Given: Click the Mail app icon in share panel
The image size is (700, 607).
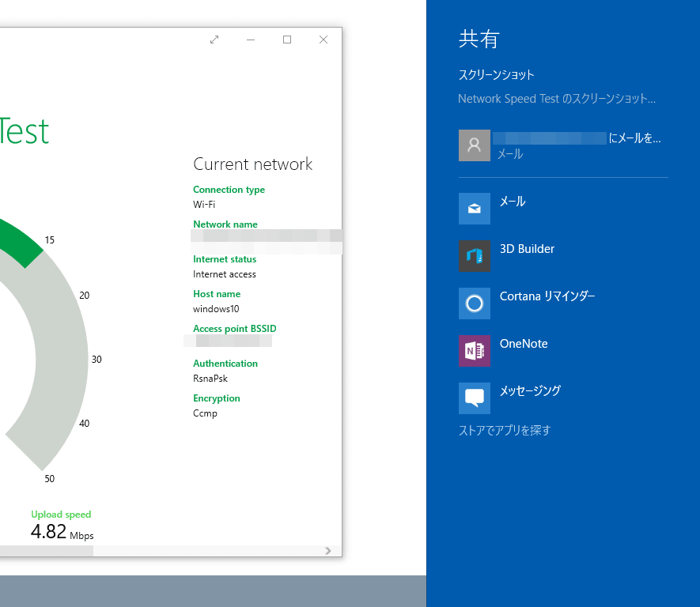Looking at the screenshot, I should coord(474,209).
